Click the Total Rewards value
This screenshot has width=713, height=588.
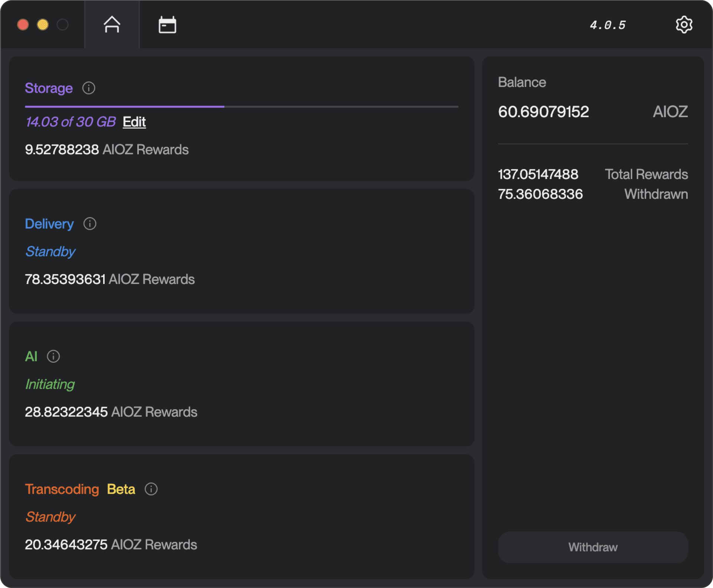pyautogui.click(x=538, y=174)
